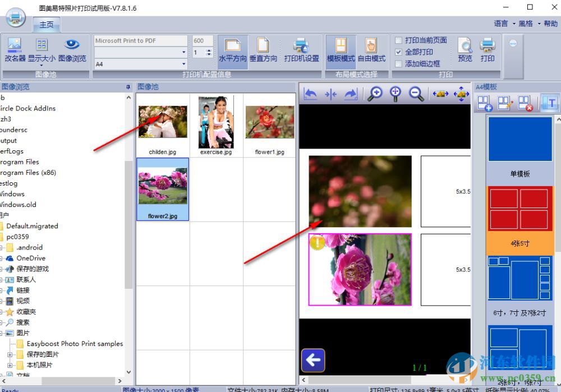The width and height of the screenshot is (561, 392).
Task: Select the Windows.old folder
Action: pos(18,205)
